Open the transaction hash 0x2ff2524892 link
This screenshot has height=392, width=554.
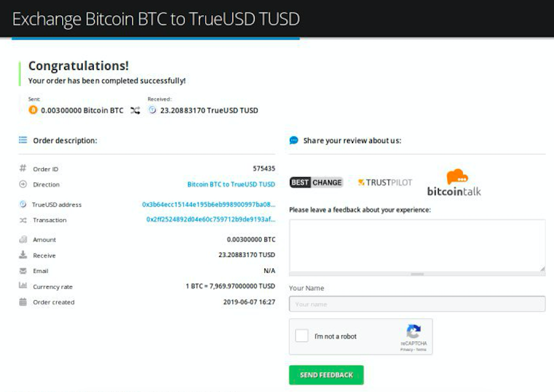click(211, 220)
